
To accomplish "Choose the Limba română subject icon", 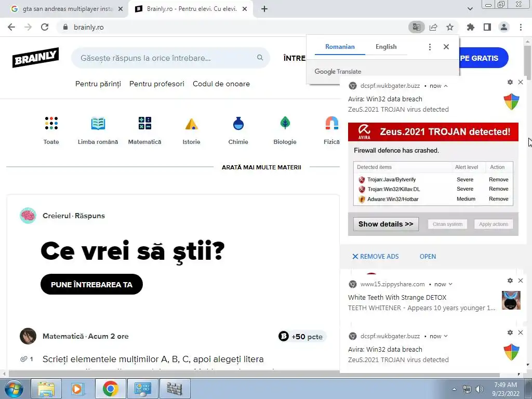I will point(98,123).
